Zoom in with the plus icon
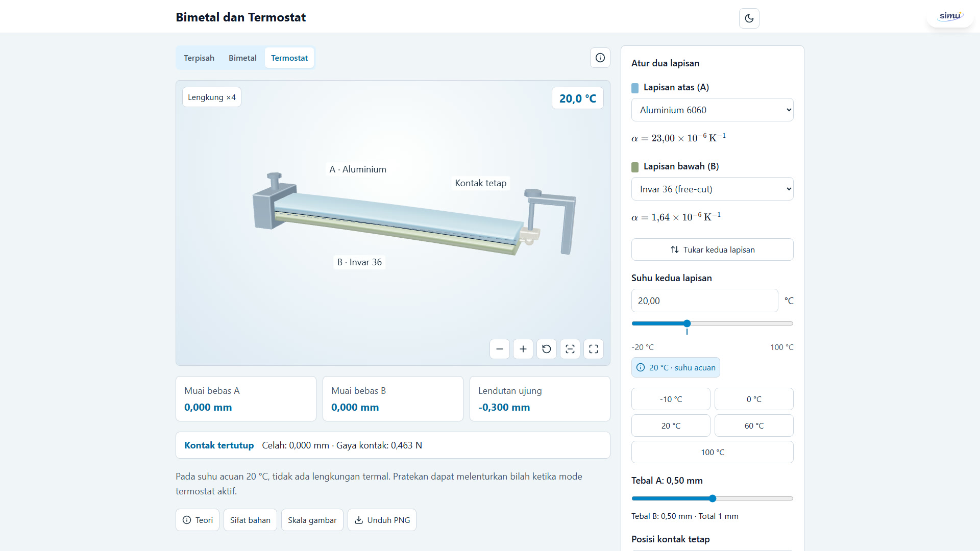 tap(523, 349)
